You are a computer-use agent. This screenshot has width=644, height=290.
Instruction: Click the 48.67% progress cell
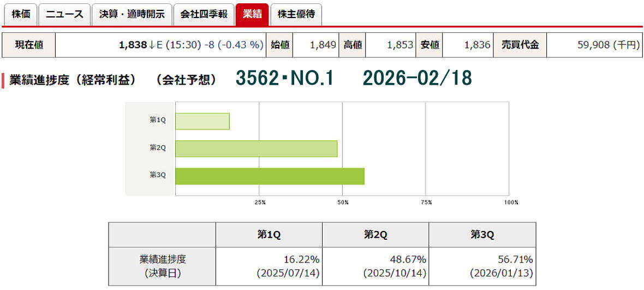[x=375, y=266]
